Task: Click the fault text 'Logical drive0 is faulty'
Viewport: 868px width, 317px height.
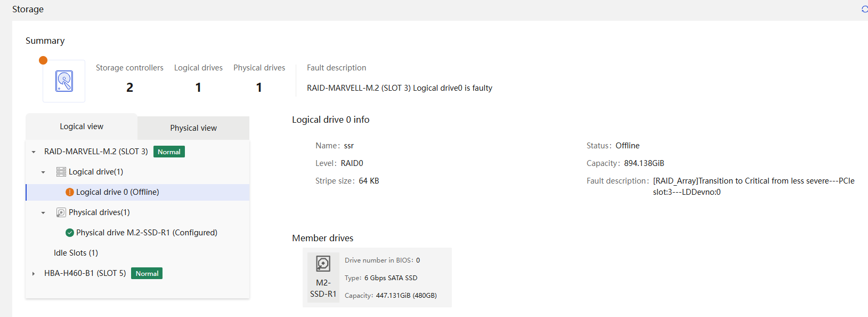Action: pyautogui.click(x=452, y=88)
